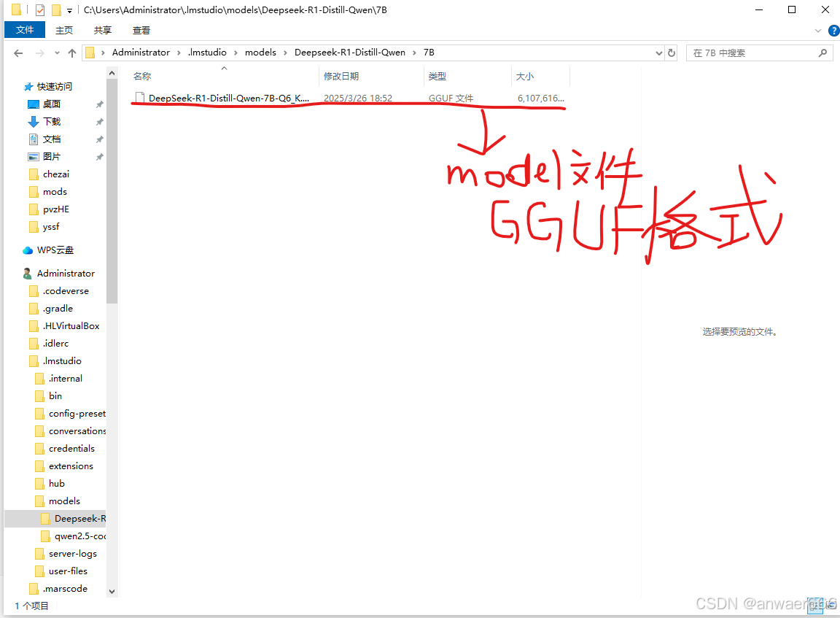840x618 pixels.
Task: Switch to the 主页 ribbon tab
Action: click(x=63, y=30)
